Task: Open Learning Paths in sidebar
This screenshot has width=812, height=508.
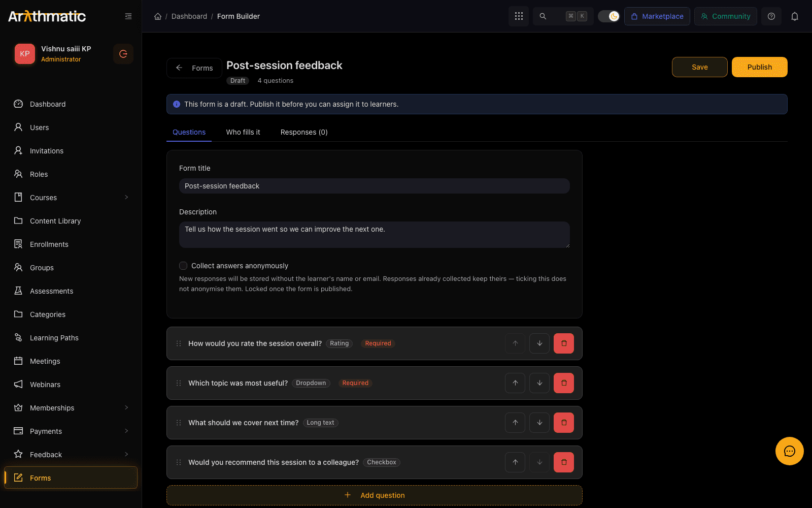Action: [x=71, y=338]
